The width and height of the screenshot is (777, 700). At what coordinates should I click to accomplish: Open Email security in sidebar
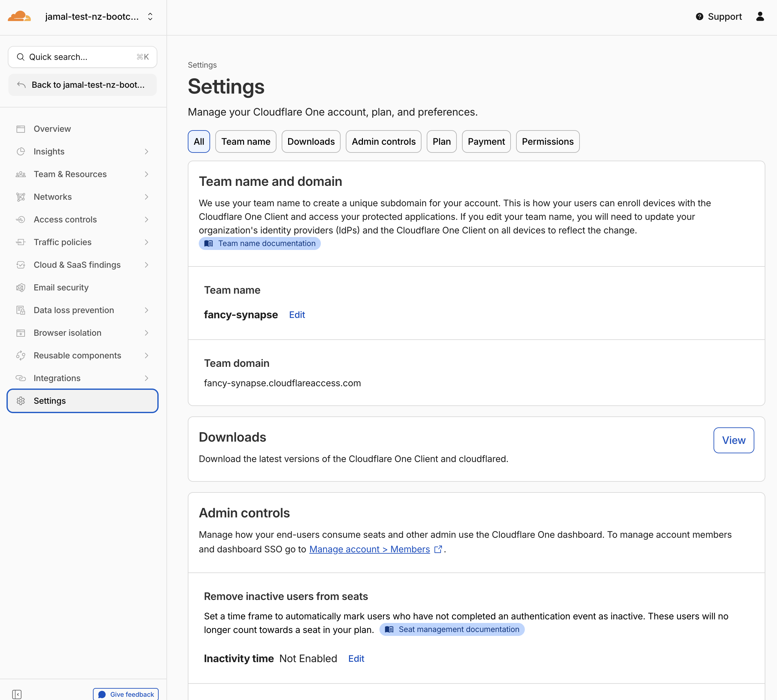(x=82, y=288)
